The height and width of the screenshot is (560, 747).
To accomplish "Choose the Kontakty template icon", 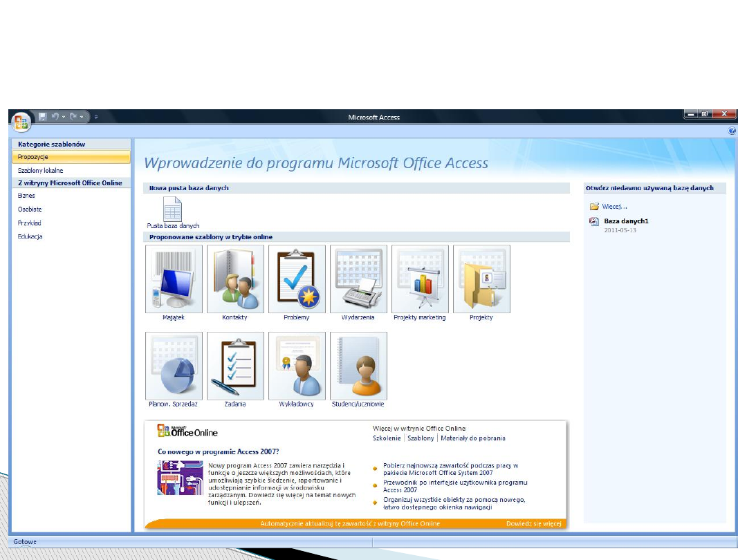I will [x=235, y=279].
